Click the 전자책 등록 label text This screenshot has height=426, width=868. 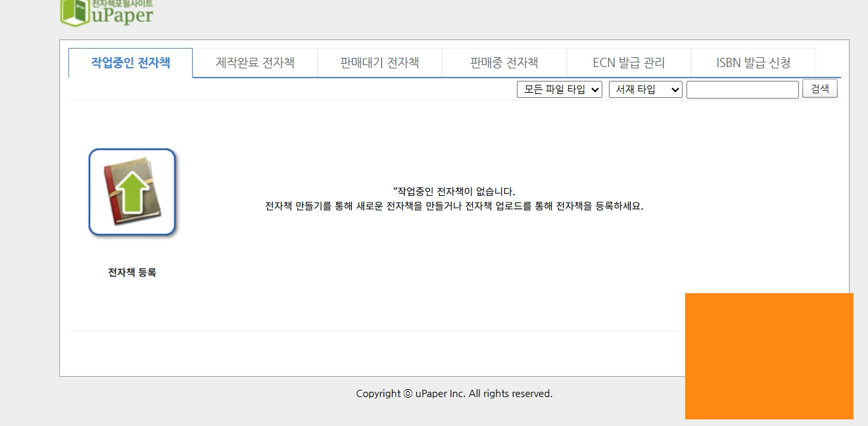[x=131, y=272]
